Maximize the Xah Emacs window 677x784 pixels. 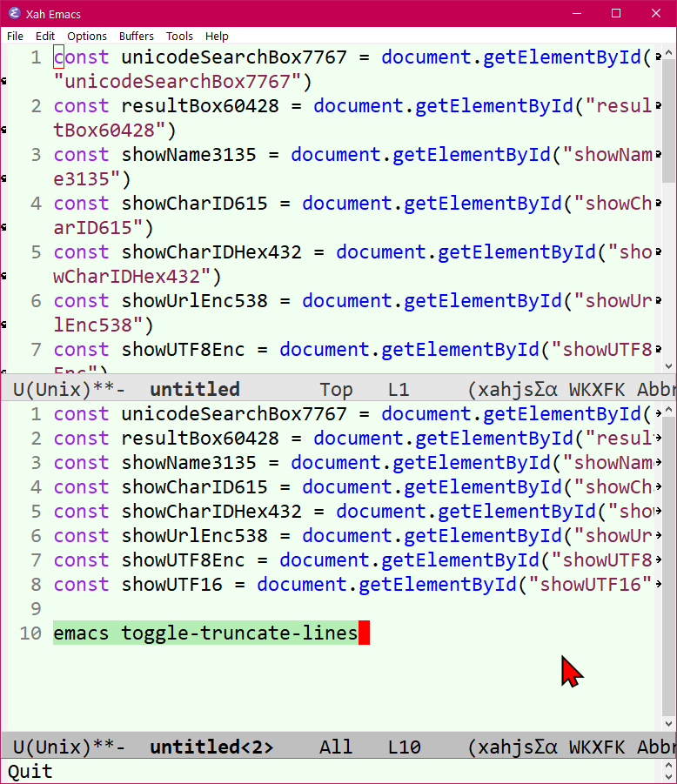616,14
